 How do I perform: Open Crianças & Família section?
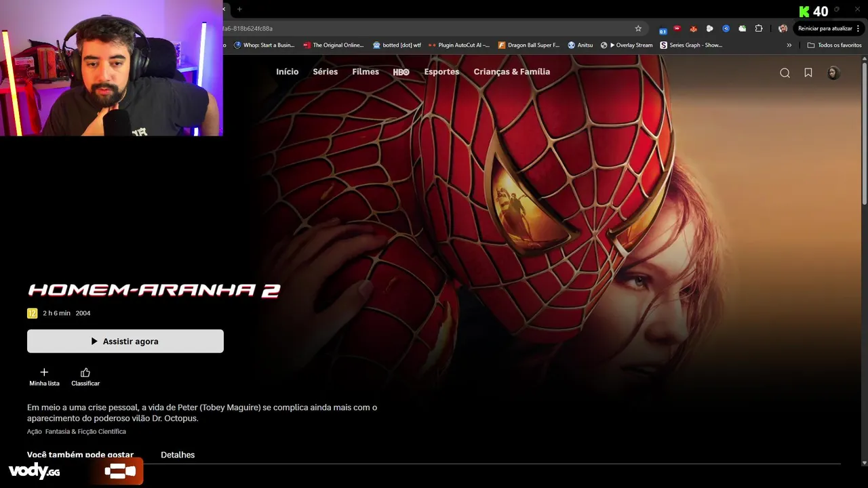click(512, 72)
